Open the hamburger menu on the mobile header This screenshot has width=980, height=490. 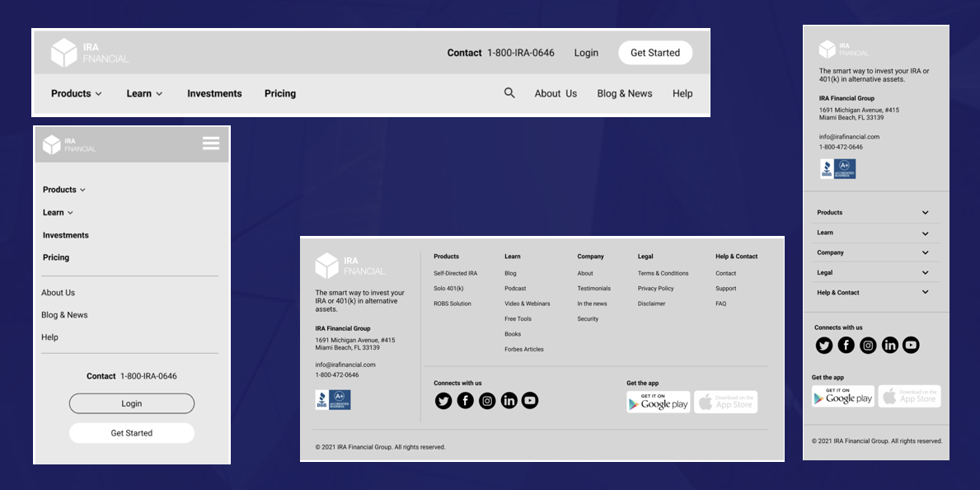[x=211, y=144]
